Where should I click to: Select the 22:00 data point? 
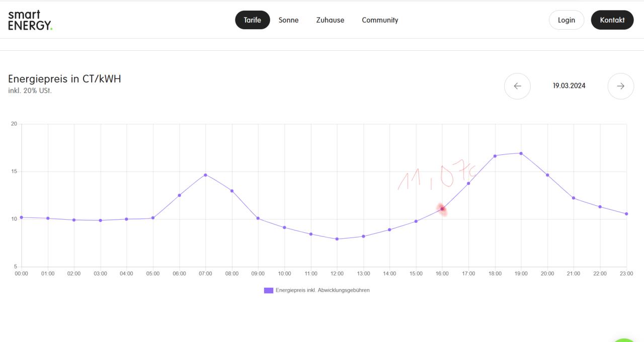pyautogui.click(x=600, y=207)
